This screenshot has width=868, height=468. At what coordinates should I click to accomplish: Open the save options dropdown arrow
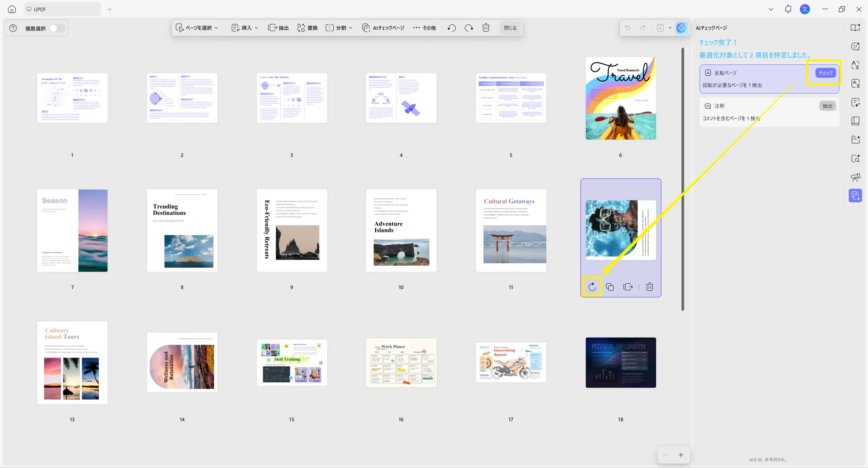(670, 28)
